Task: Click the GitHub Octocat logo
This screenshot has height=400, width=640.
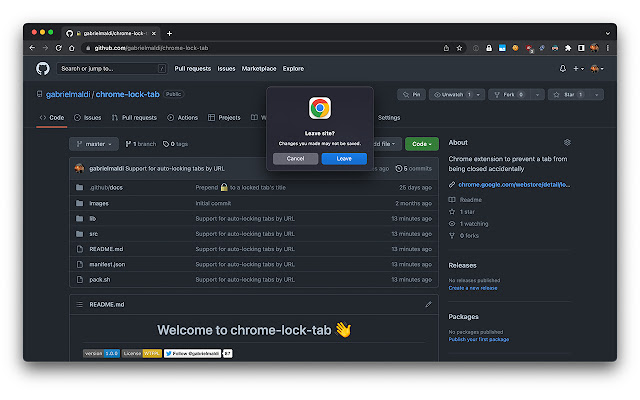Action: pos(43,68)
